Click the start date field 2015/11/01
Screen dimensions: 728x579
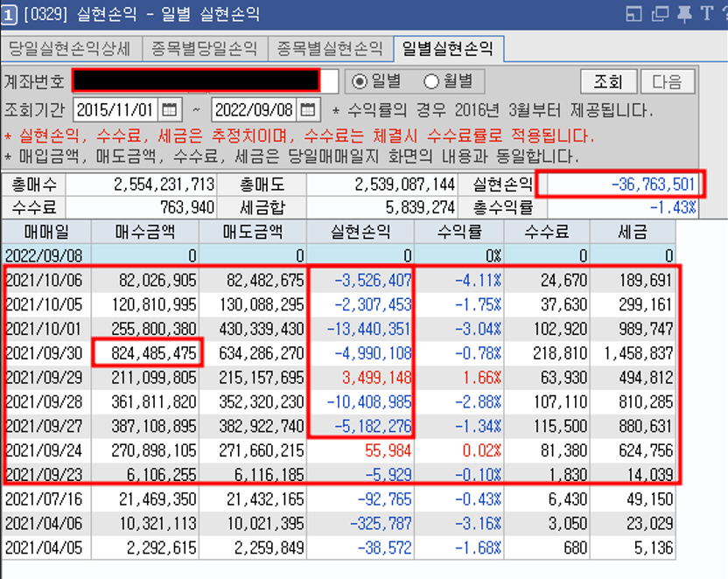[115, 110]
